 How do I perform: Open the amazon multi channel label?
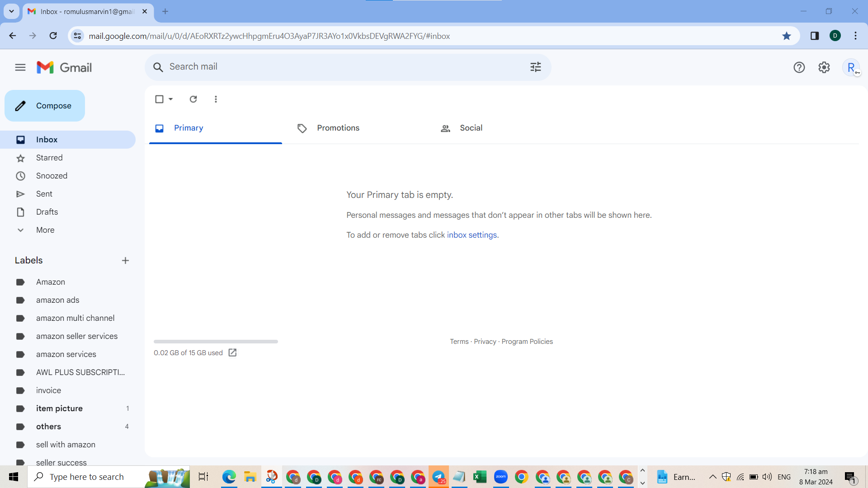[x=68, y=318]
